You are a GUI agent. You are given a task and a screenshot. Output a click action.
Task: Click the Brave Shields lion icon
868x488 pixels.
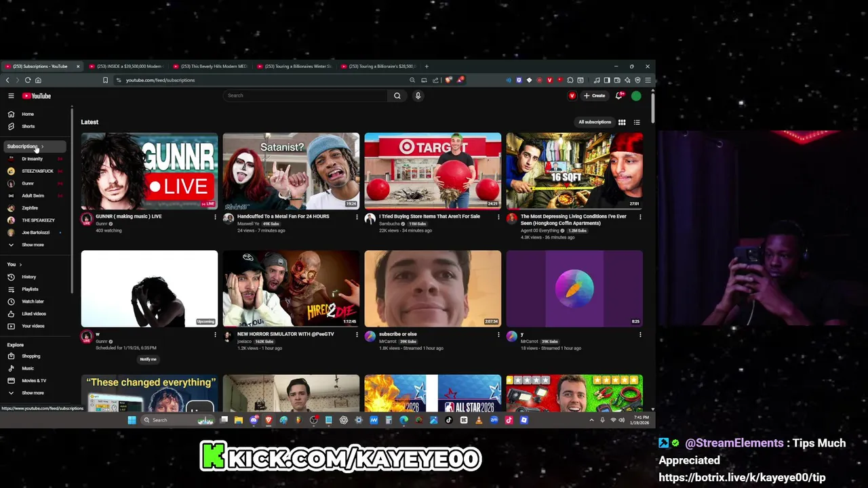(x=448, y=80)
